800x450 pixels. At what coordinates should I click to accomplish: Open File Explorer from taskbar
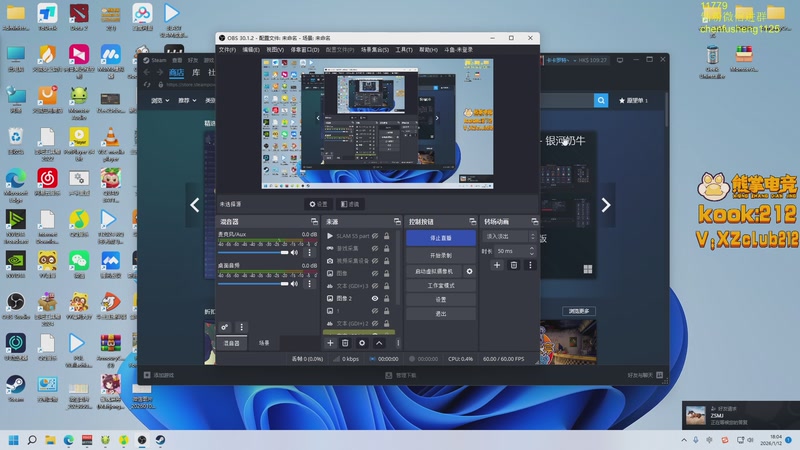(x=50, y=440)
